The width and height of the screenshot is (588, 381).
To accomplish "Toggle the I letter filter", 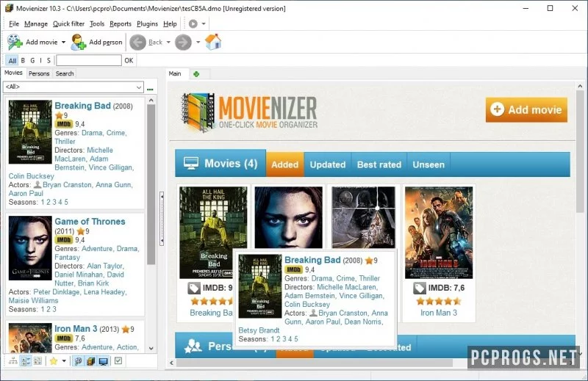I will click(x=40, y=60).
